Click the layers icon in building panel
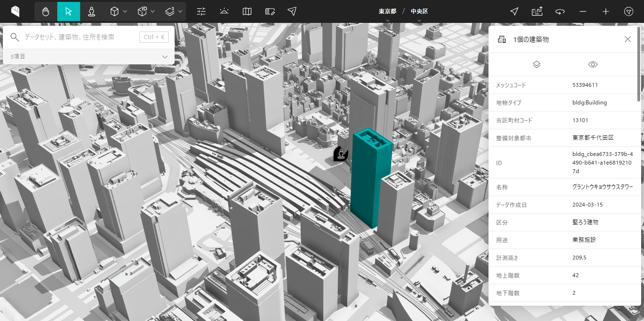644x321 pixels. pyautogui.click(x=537, y=64)
